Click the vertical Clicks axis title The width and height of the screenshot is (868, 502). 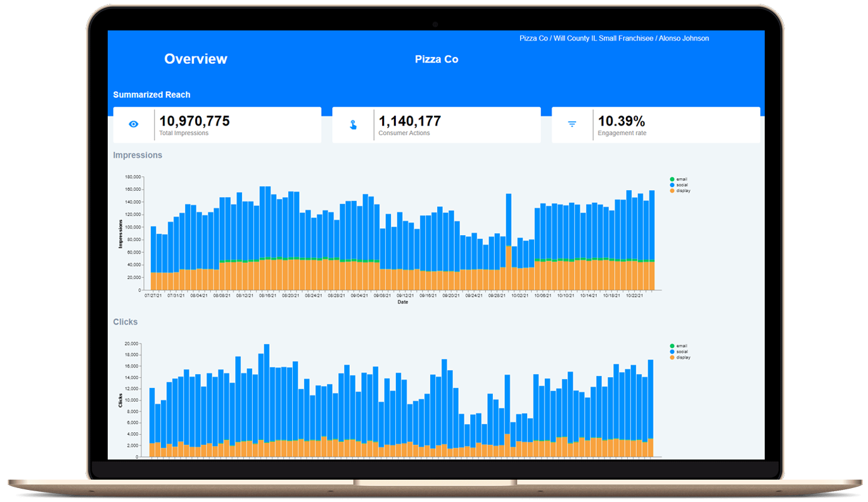(x=120, y=400)
